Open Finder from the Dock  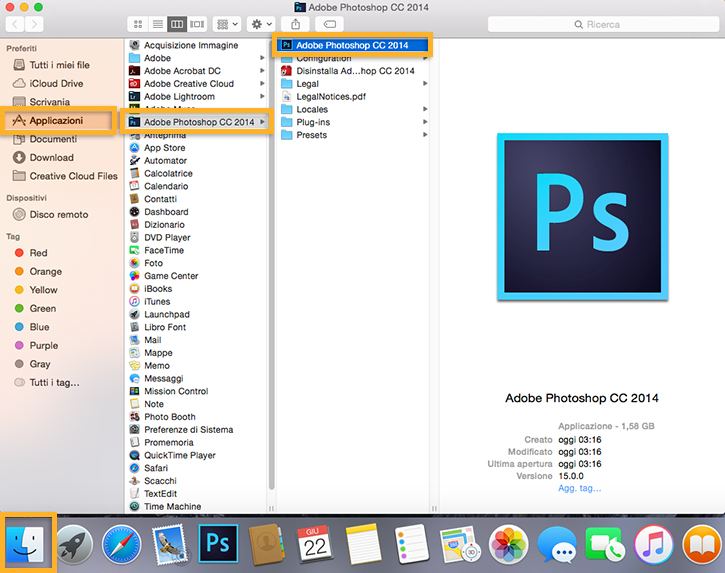tap(26, 544)
